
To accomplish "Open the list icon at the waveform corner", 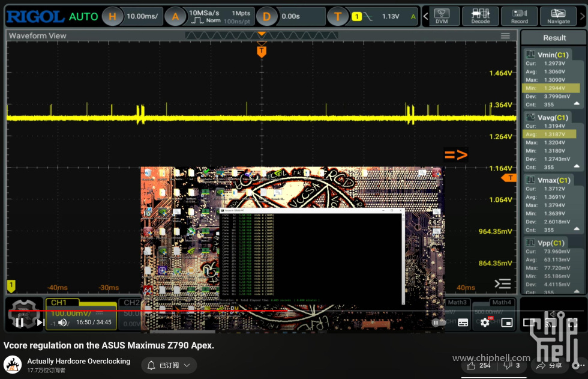I will click(503, 283).
